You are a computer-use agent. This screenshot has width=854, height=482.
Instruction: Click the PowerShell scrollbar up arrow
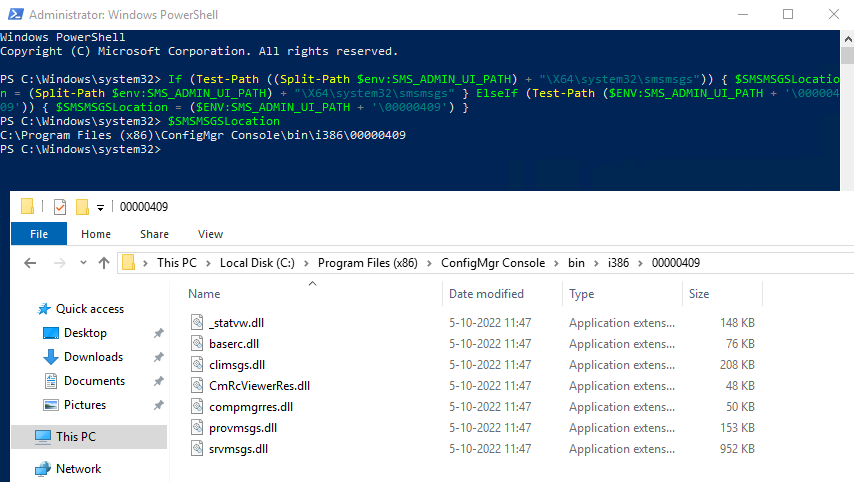coord(847,39)
